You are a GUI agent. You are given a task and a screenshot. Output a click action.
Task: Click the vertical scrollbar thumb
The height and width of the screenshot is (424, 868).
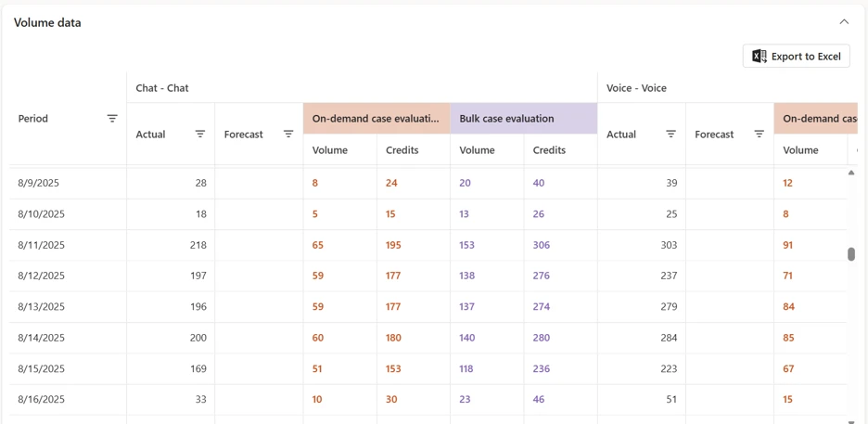(x=851, y=253)
